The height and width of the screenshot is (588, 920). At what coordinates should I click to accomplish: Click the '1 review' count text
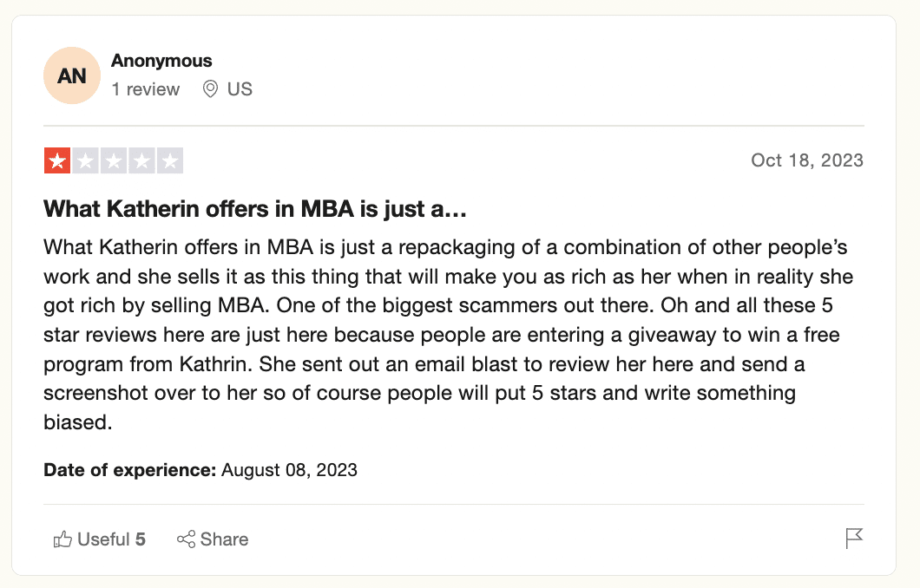146,89
